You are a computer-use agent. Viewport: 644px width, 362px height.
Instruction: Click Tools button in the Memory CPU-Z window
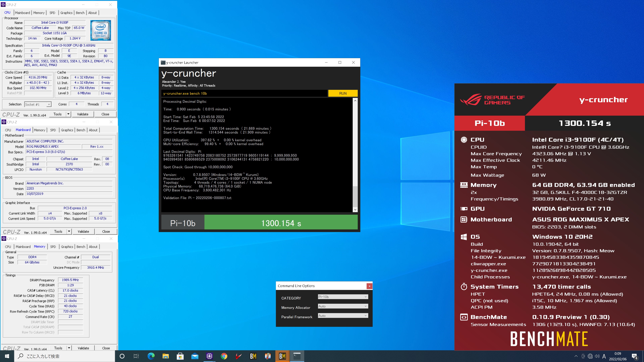[x=58, y=348]
